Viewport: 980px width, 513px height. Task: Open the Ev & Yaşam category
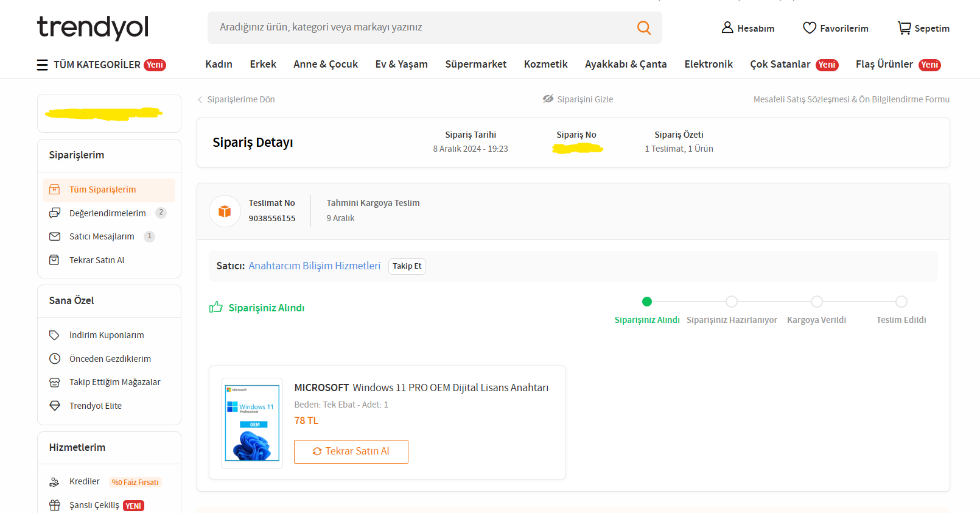(x=401, y=64)
